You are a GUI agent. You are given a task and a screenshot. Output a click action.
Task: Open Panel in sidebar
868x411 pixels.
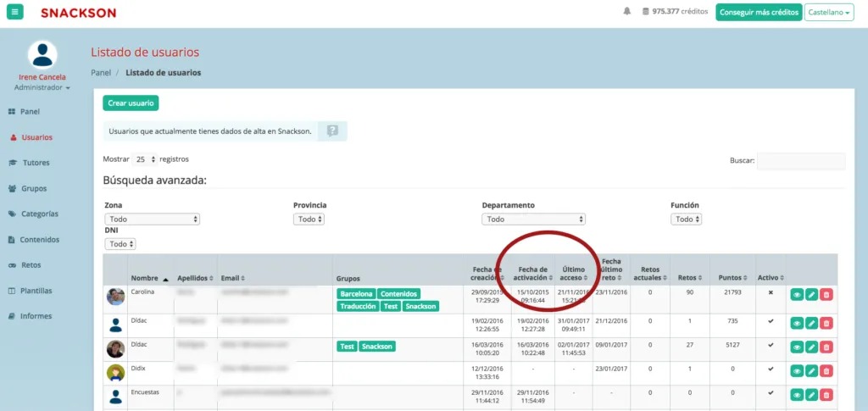point(25,111)
